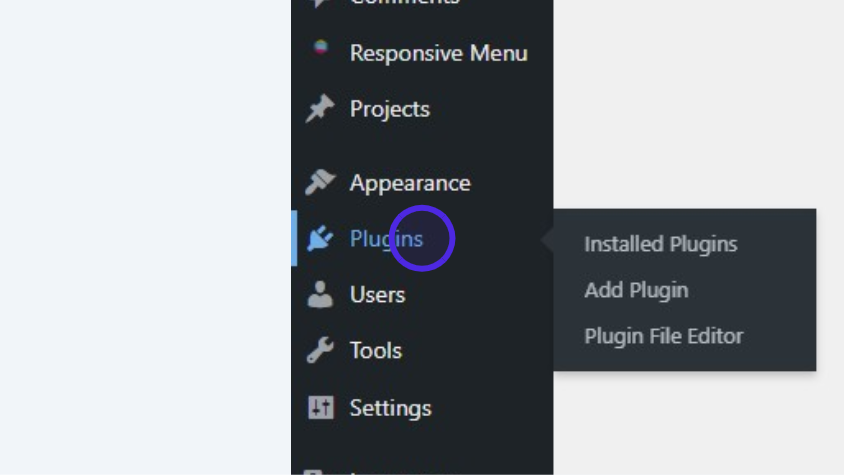This screenshot has height=475, width=844.
Task: Open Installed Plugins from the submenu
Action: pos(660,244)
